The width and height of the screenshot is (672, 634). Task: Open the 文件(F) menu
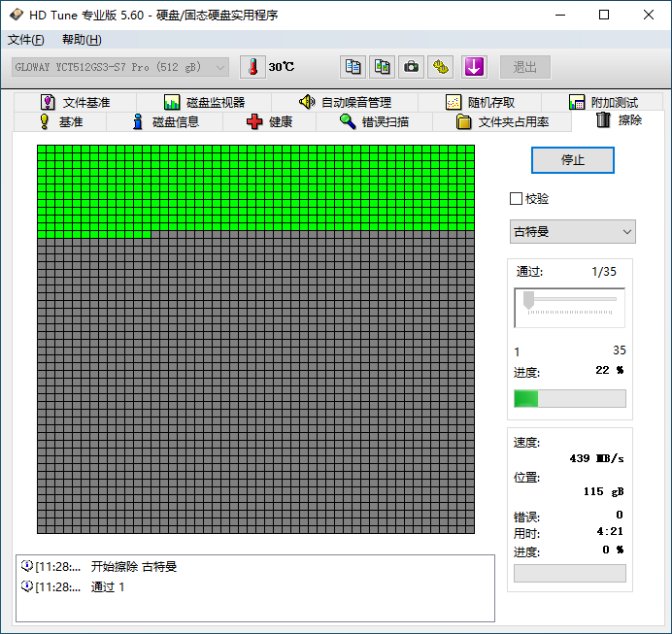(25, 40)
